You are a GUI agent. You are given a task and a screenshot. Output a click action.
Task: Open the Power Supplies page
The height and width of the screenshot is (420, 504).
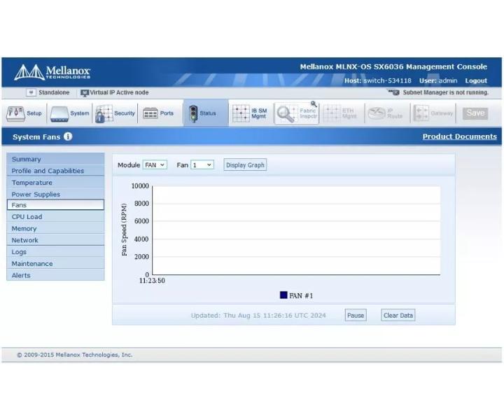click(55, 194)
